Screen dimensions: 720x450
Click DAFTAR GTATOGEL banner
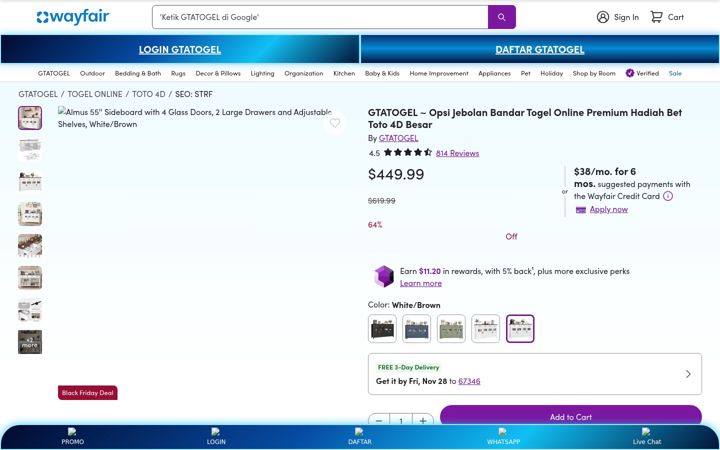point(540,49)
